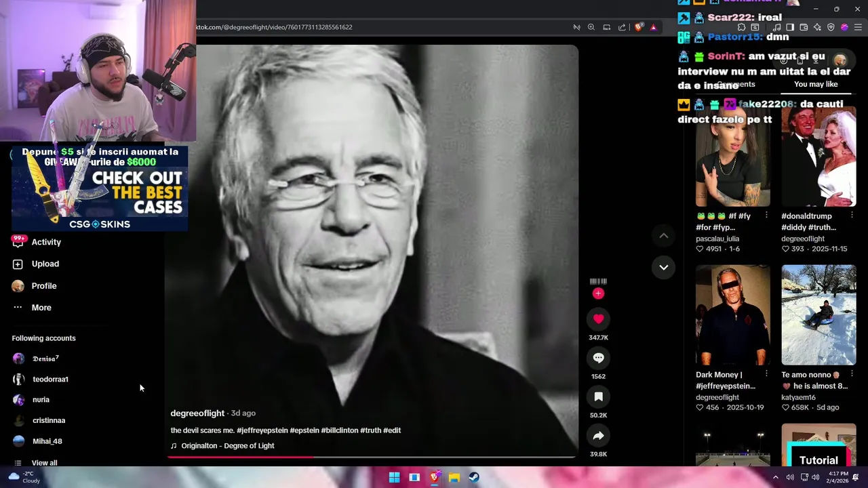
Task: Open File Explorer on the taskbar
Action: click(x=454, y=477)
